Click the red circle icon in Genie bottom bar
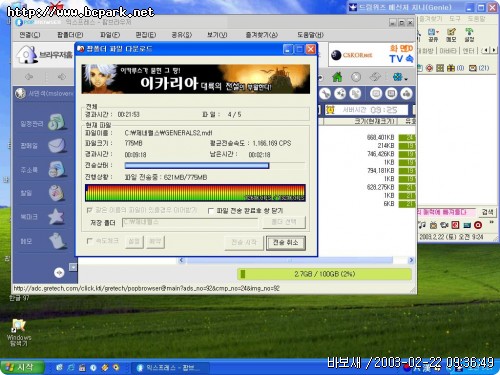This screenshot has height=375, width=500. pyautogui.click(x=478, y=225)
